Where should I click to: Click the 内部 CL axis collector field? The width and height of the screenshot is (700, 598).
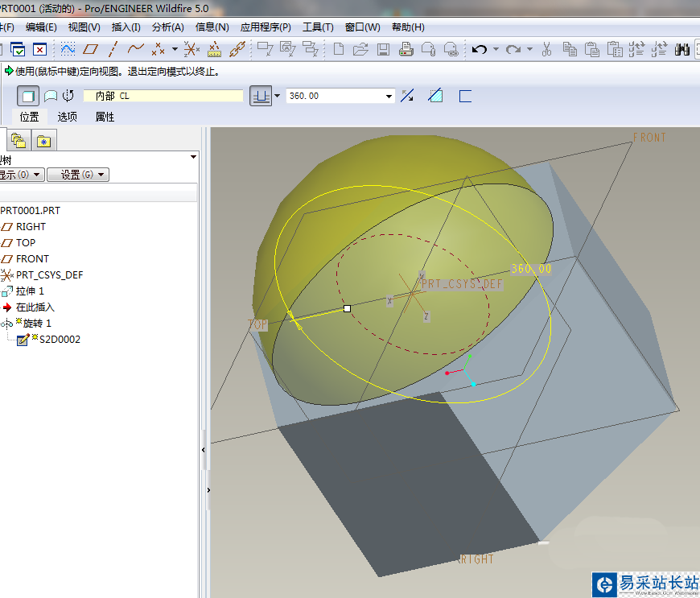click(163, 96)
